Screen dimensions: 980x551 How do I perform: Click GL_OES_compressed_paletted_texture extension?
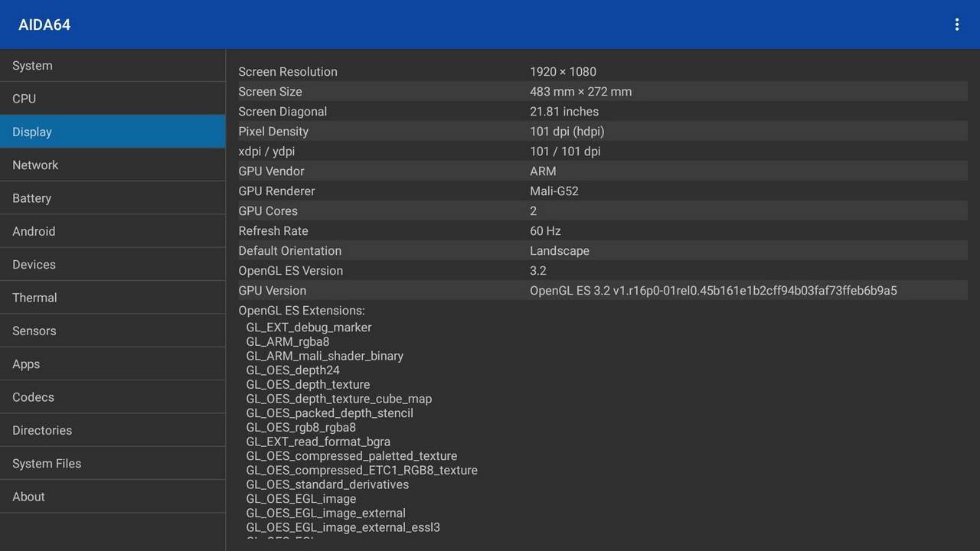click(351, 456)
